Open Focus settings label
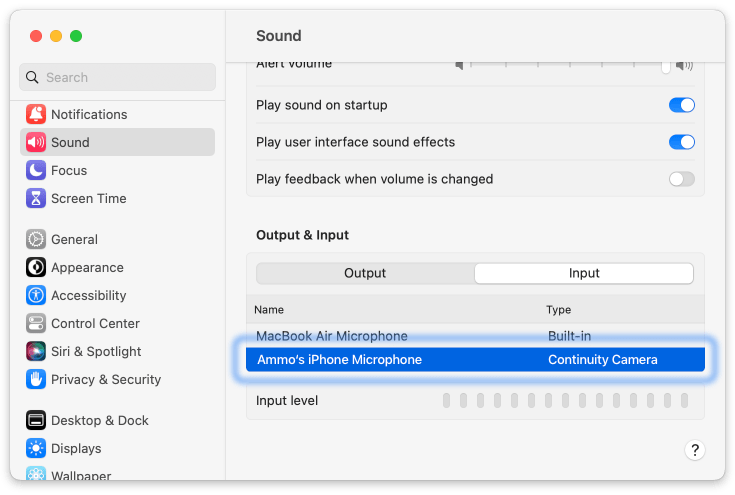Image resolution: width=735 pixels, height=495 pixels. 69,171
